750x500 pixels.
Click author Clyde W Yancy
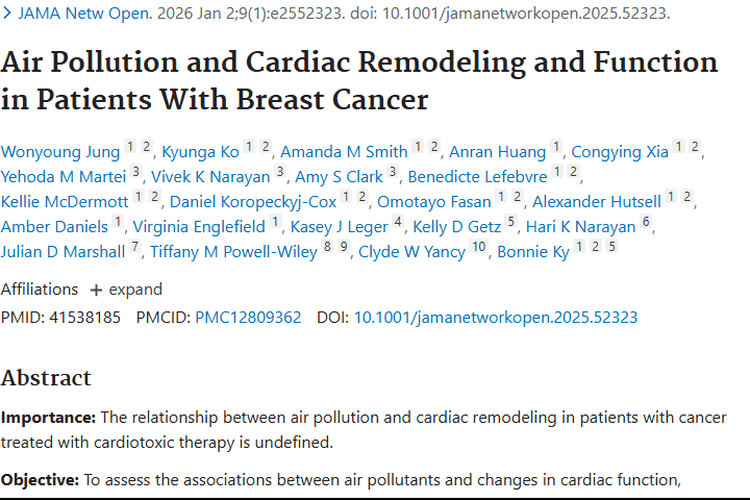click(x=411, y=252)
